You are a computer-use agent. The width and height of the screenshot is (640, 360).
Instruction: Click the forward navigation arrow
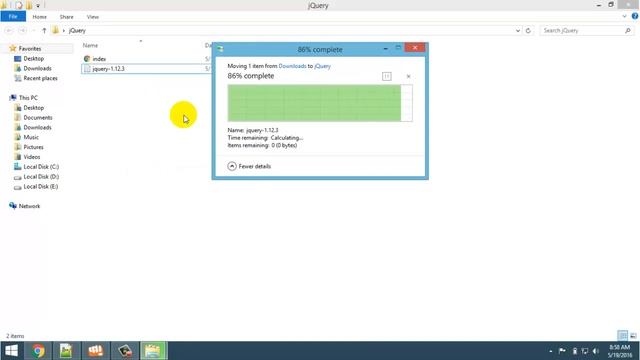pos(22,31)
